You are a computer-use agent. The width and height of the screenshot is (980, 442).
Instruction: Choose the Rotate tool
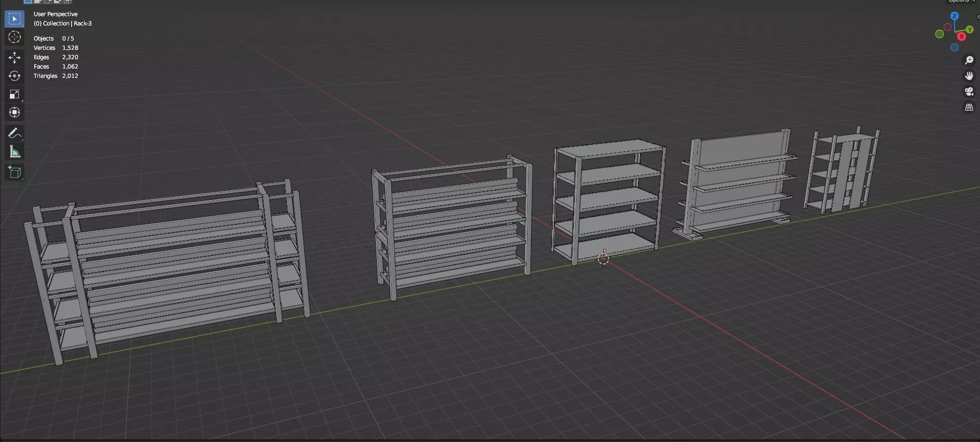click(x=15, y=76)
